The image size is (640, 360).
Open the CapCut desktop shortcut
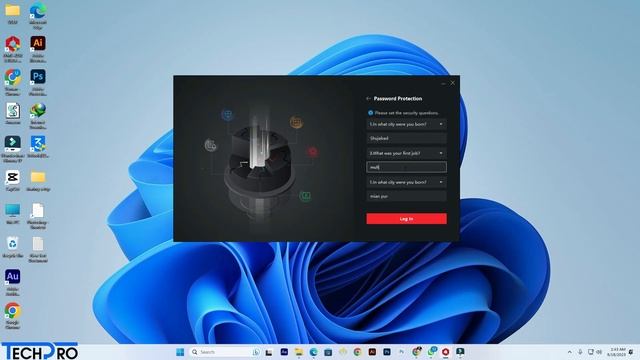point(13,181)
